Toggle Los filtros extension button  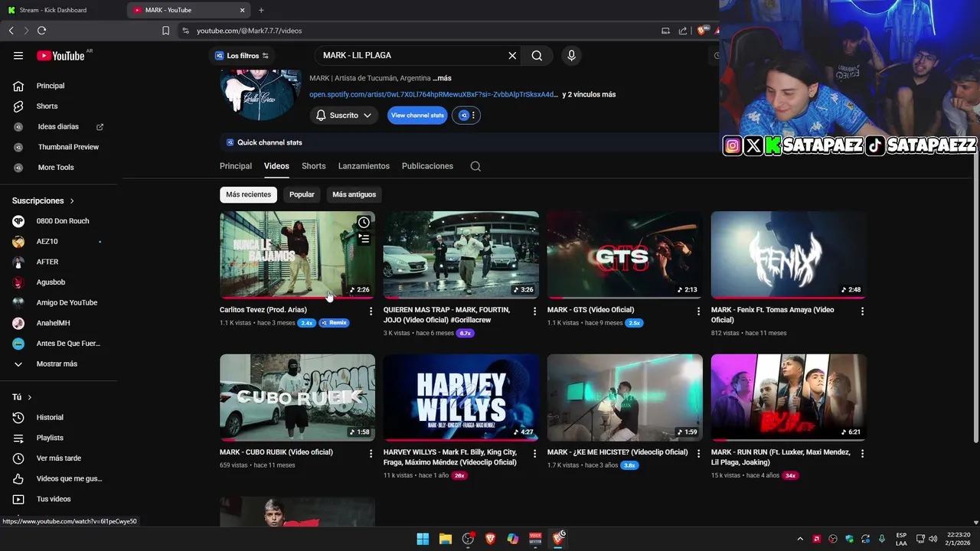[x=242, y=55]
